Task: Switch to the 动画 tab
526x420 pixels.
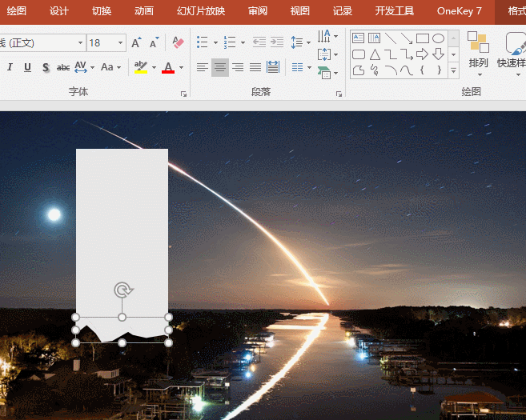Action: point(144,11)
